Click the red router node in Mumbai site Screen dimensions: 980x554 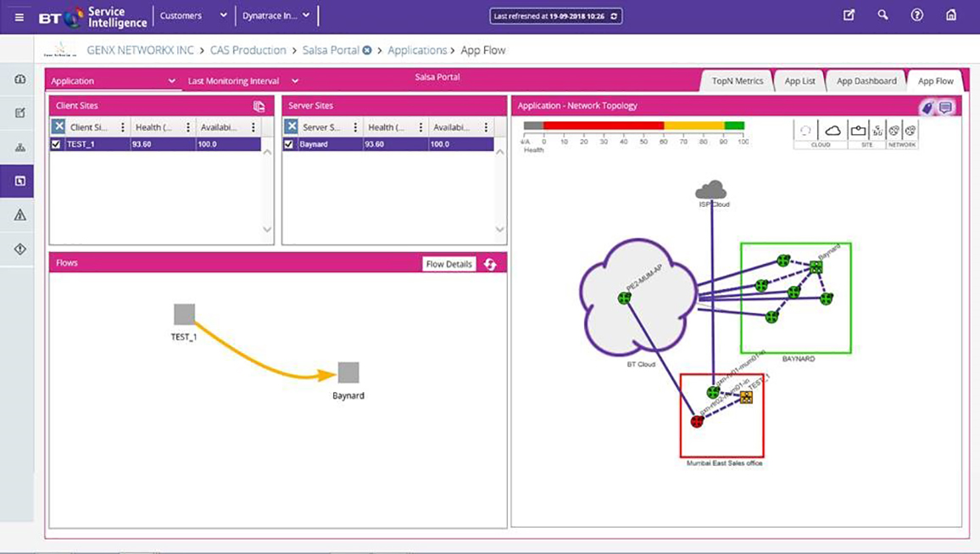[697, 422]
